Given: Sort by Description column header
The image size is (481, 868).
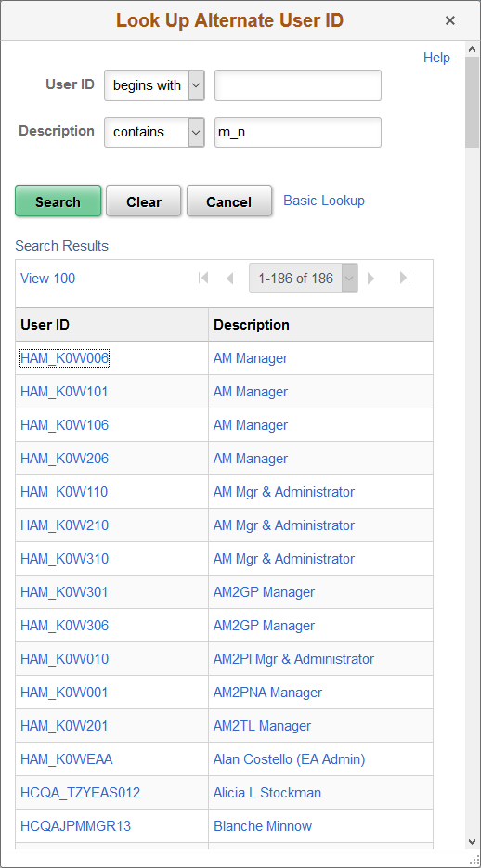Looking at the screenshot, I should [x=252, y=324].
